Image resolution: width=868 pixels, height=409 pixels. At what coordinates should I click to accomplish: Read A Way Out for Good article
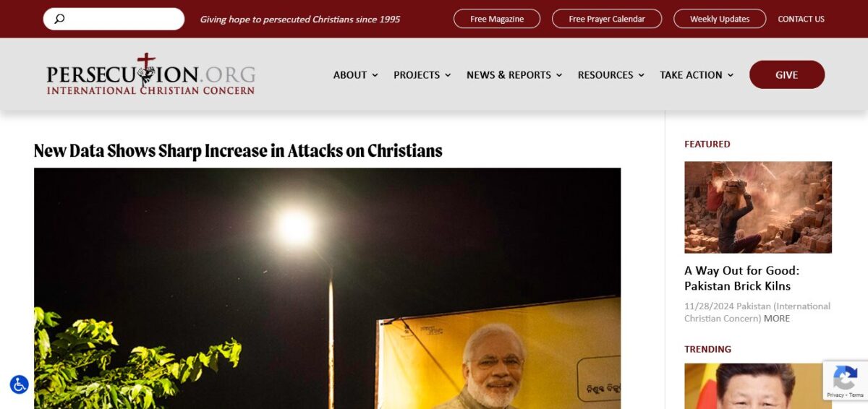coord(742,278)
